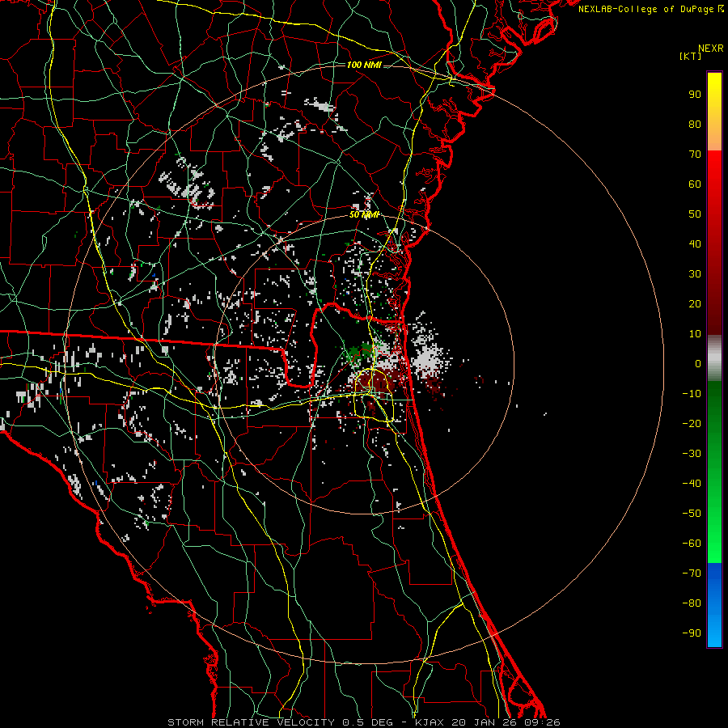Click the -70 value on velocity scale

692,574
